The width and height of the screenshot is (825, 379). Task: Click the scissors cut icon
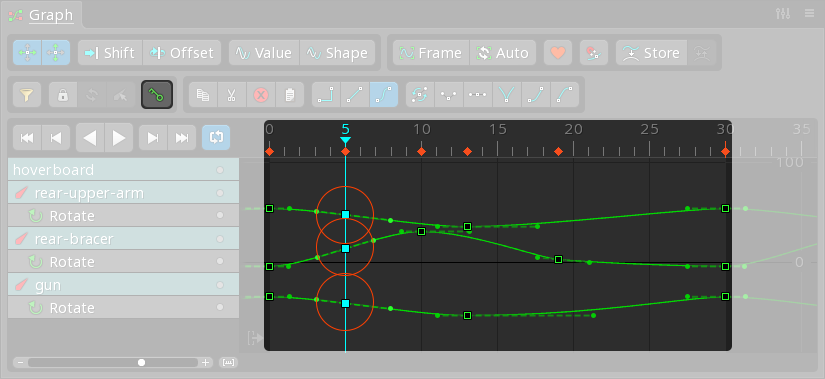232,95
